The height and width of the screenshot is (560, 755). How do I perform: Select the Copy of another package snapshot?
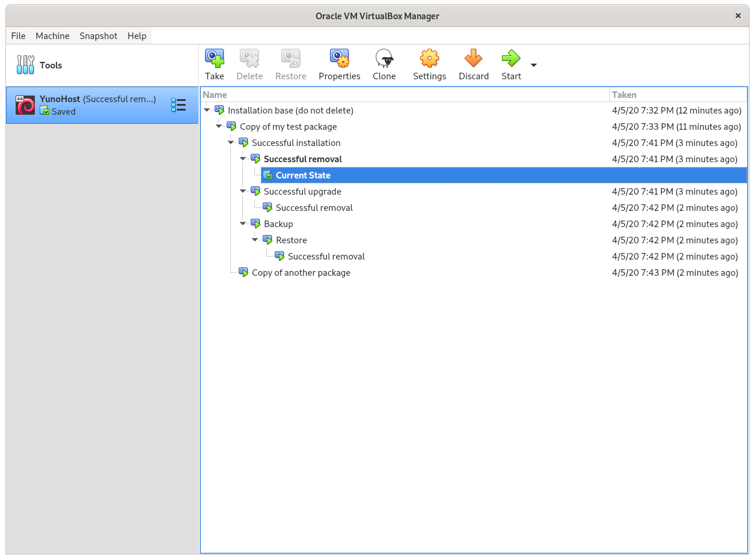[301, 273]
